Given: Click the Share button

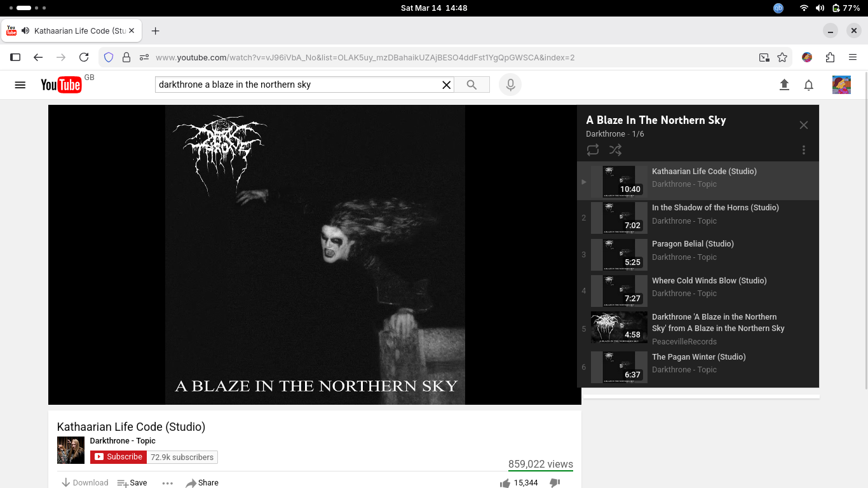Looking at the screenshot, I should click(x=202, y=483).
